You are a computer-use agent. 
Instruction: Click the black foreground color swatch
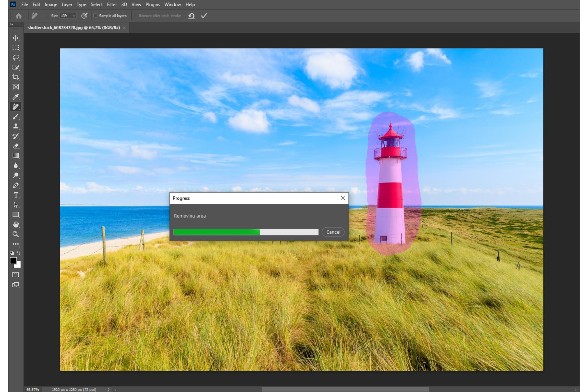pos(13,260)
